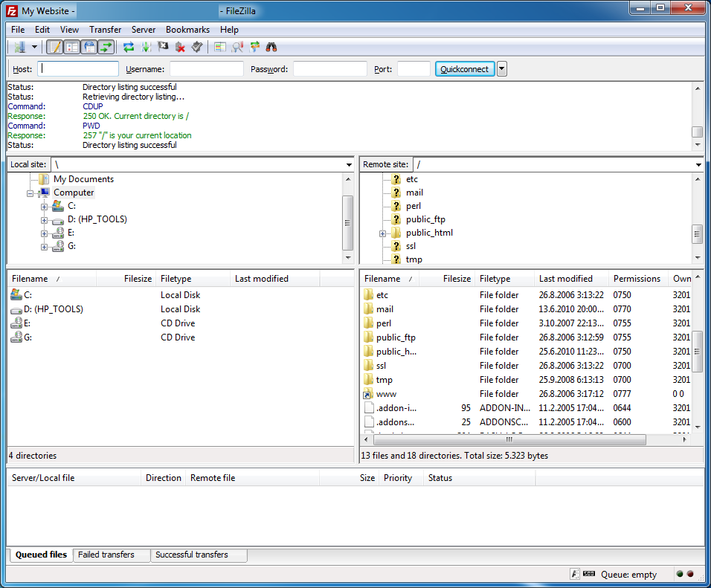Click the etc folder icon in remote list

point(368,294)
